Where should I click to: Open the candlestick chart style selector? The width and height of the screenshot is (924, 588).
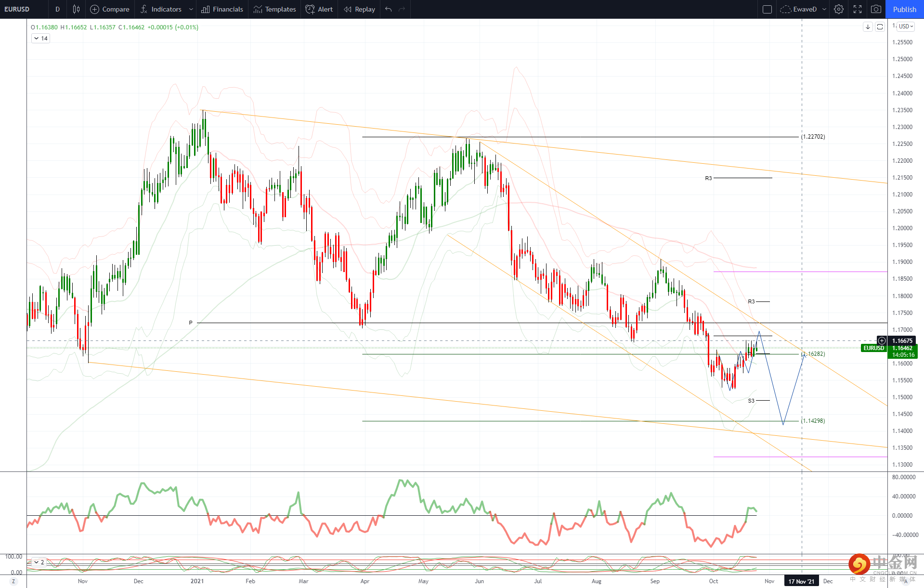pos(76,9)
